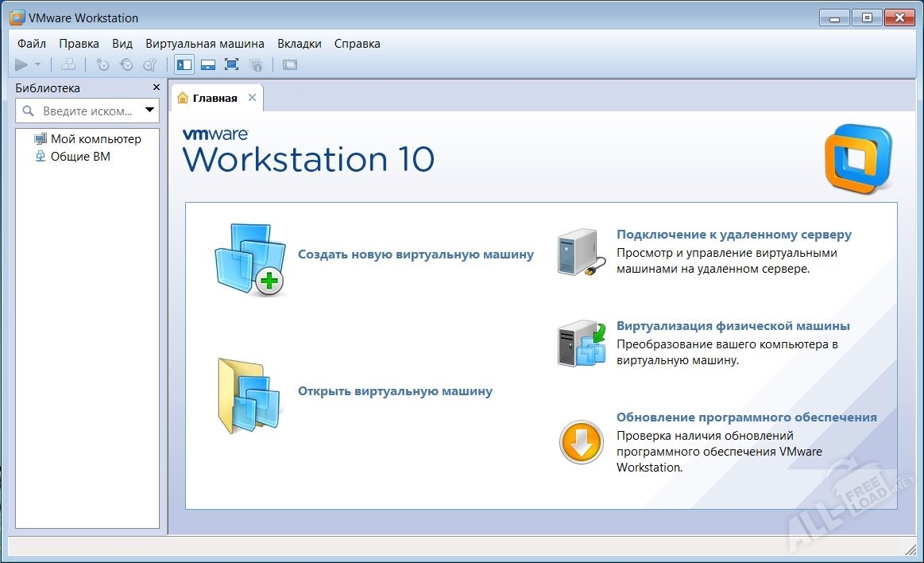Open the power options dropdown arrow

[37, 65]
